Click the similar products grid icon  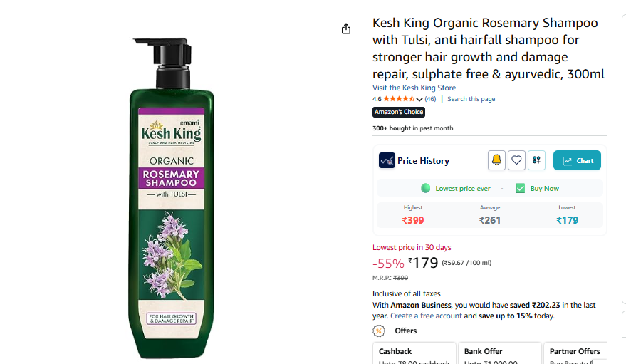click(x=536, y=160)
